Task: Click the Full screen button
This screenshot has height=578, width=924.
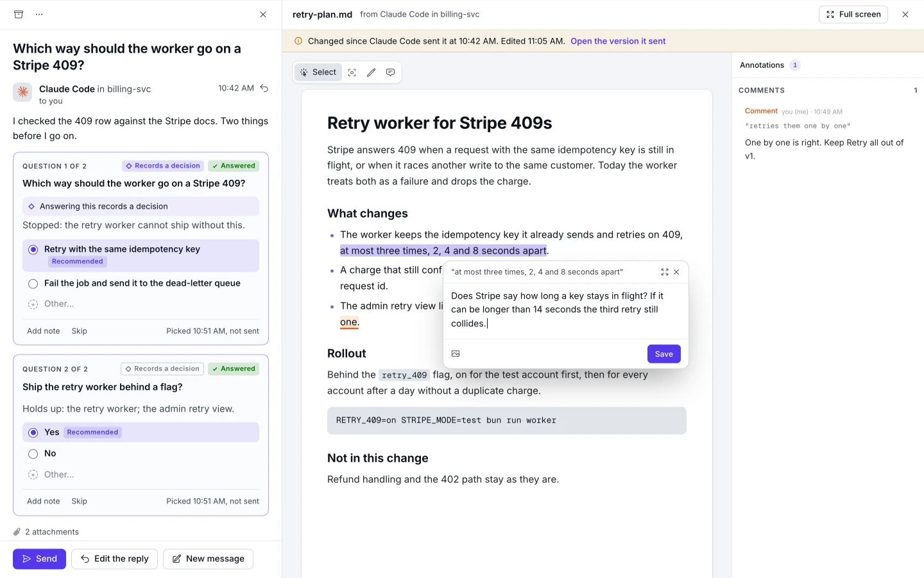Action: (853, 14)
